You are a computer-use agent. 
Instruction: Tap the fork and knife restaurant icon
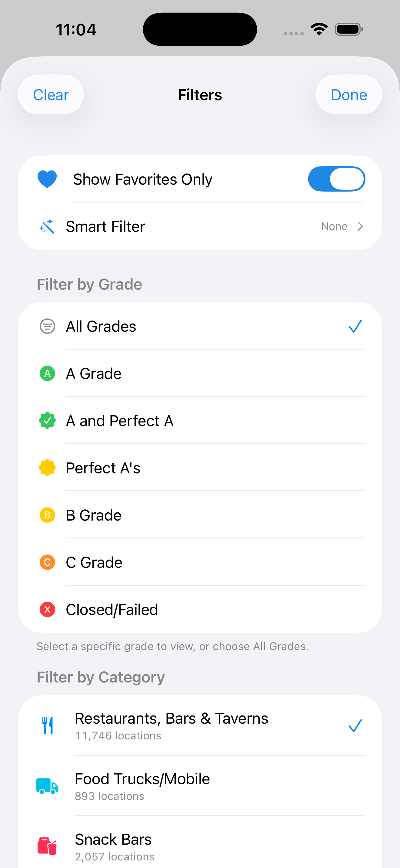click(47, 725)
